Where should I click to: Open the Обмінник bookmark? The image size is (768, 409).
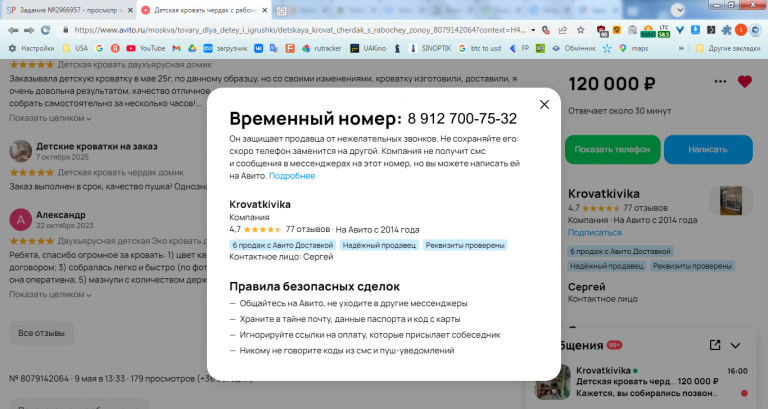click(x=574, y=48)
